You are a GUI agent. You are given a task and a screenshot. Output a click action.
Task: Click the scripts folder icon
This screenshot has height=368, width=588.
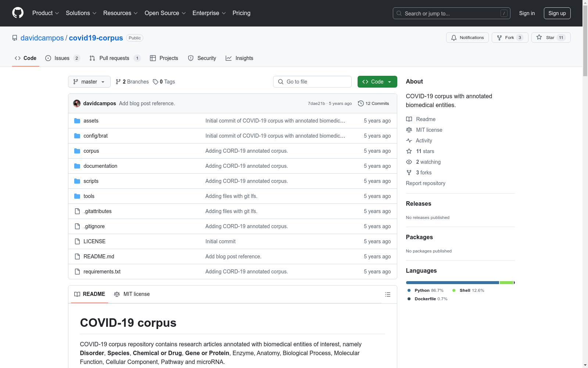point(77,181)
